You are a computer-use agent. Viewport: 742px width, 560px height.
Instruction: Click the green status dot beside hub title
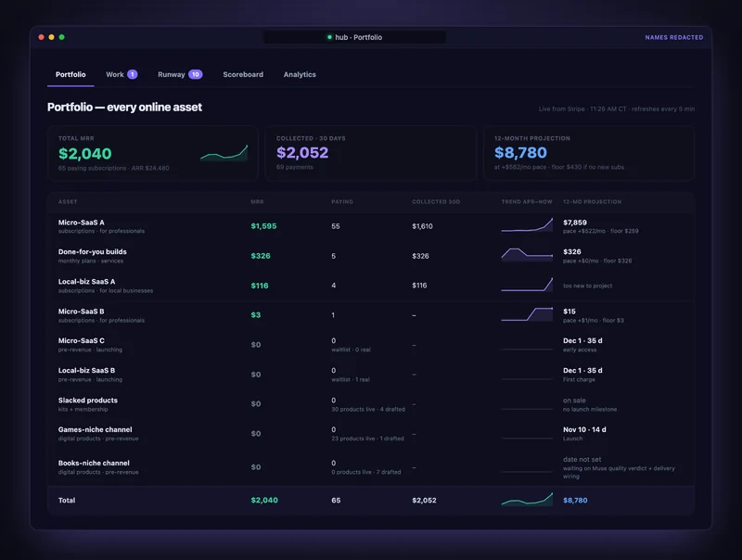click(x=329, y=37)
